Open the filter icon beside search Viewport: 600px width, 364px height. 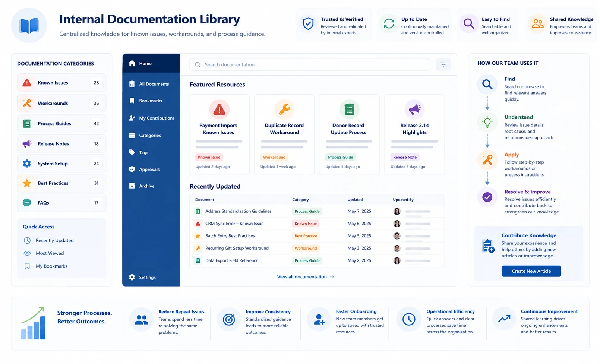[x=443, y=64]
